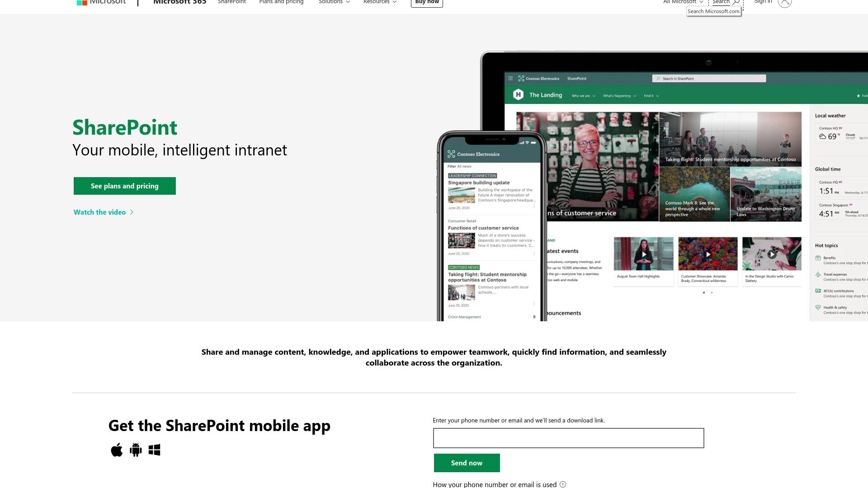Viewport: 868px width, 488px height.
Task: Click the Search magnifier icon
Action: point(736,2)
